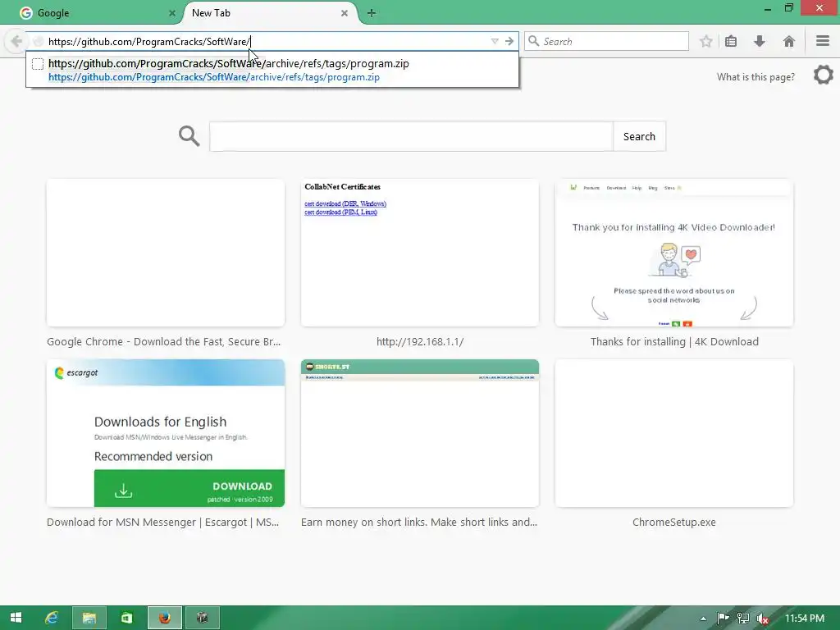Open the Windows Store taskbar icon
Viewport: 840px width, 630px height.
tap(127, 618)
